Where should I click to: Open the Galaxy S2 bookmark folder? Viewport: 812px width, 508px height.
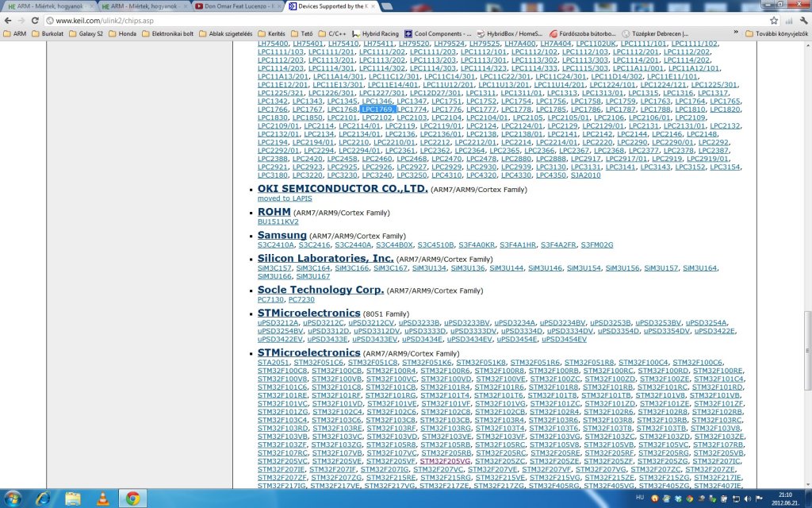(x=86, y=33)
